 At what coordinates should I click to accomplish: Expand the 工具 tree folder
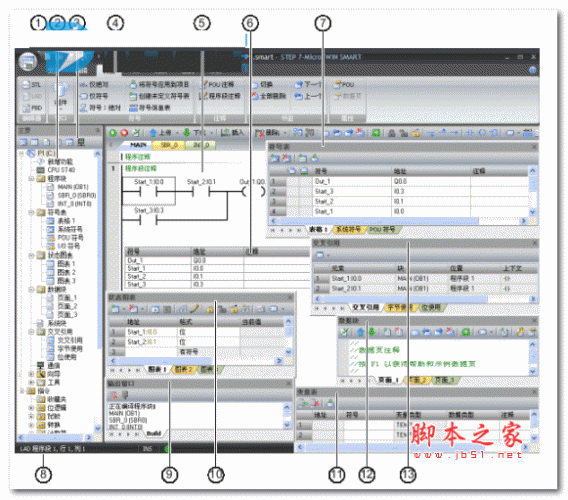(x=32, y=383)
